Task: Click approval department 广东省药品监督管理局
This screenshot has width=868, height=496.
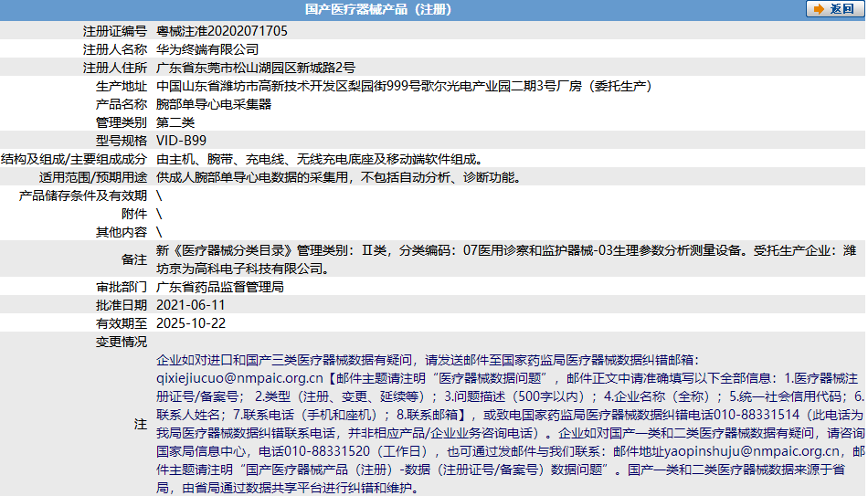Action: [220, 286]
